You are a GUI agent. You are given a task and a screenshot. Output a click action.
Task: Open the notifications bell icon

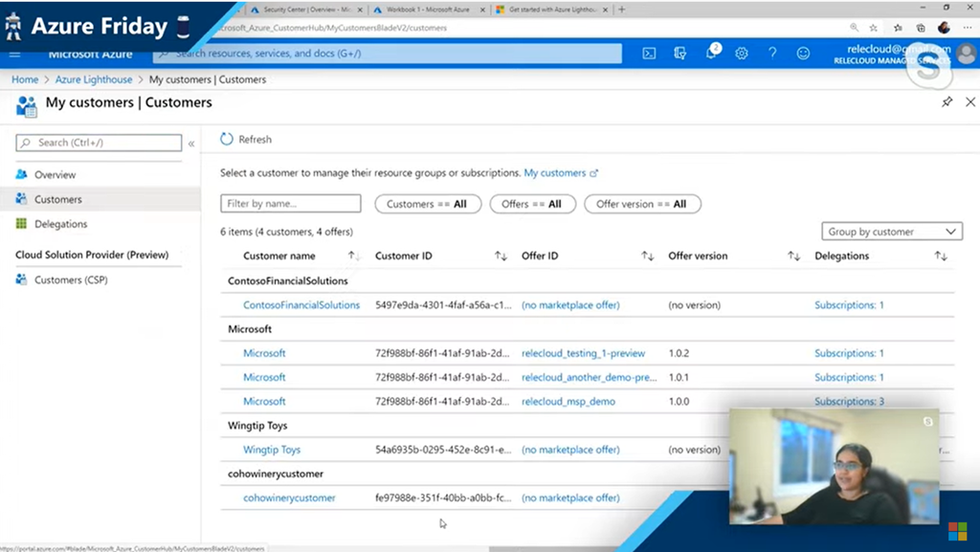pos(711,54)
